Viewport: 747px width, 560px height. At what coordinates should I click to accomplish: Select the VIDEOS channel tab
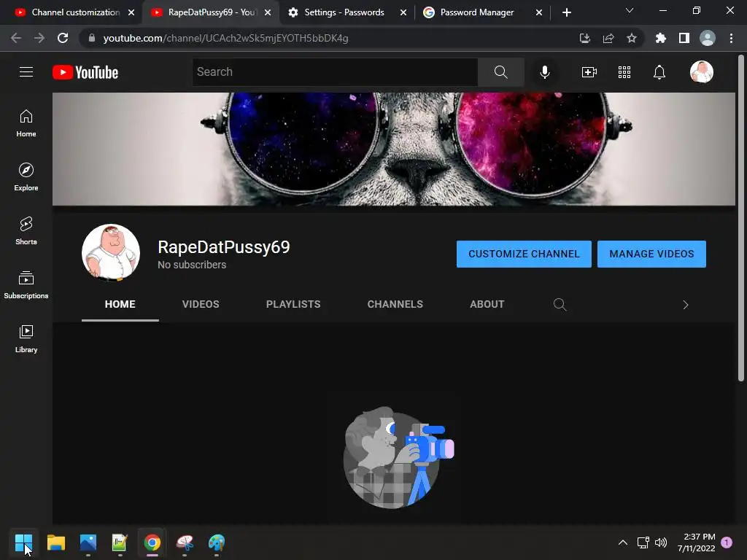point(201,304)
